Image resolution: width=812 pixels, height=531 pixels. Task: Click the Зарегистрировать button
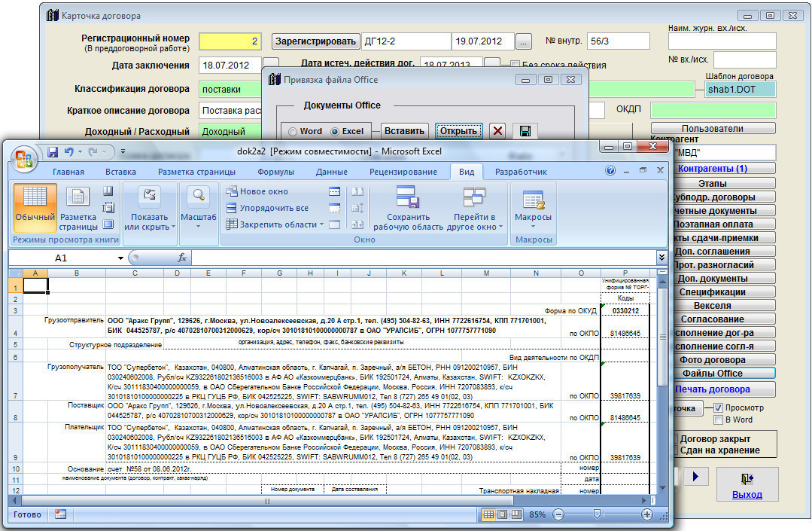click(x=315, y=41)
